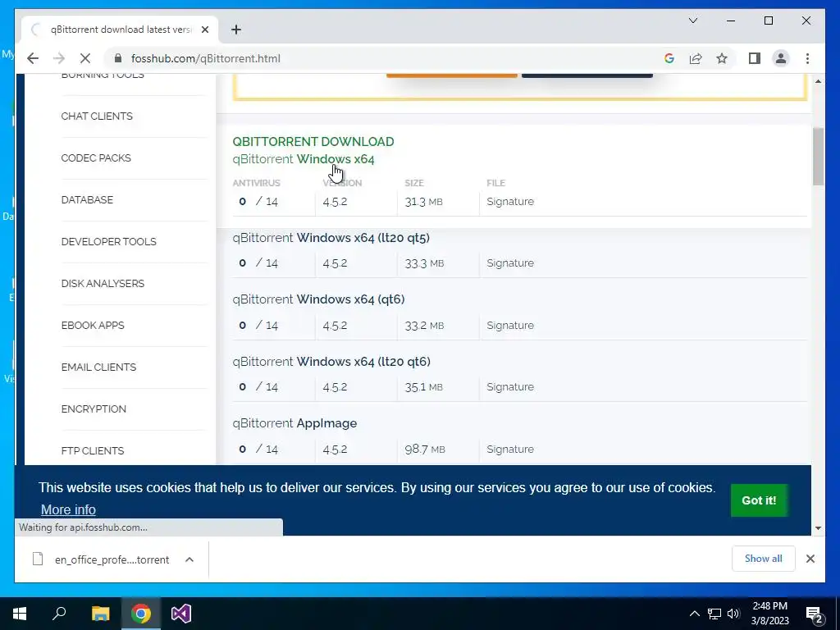Open volume control tray icon

tap(733, 614)
